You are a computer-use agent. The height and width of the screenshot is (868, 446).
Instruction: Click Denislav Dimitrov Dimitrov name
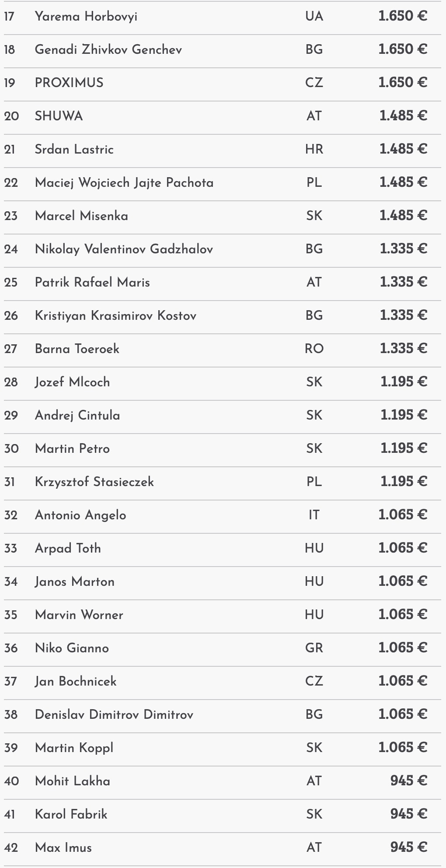click(x=114, y=715)
